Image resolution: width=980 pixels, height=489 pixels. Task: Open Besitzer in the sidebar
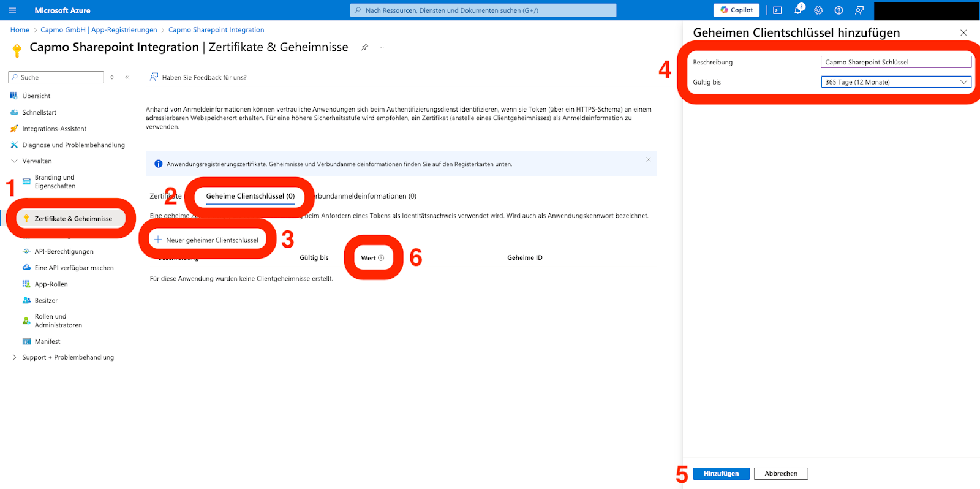(46, 301)
